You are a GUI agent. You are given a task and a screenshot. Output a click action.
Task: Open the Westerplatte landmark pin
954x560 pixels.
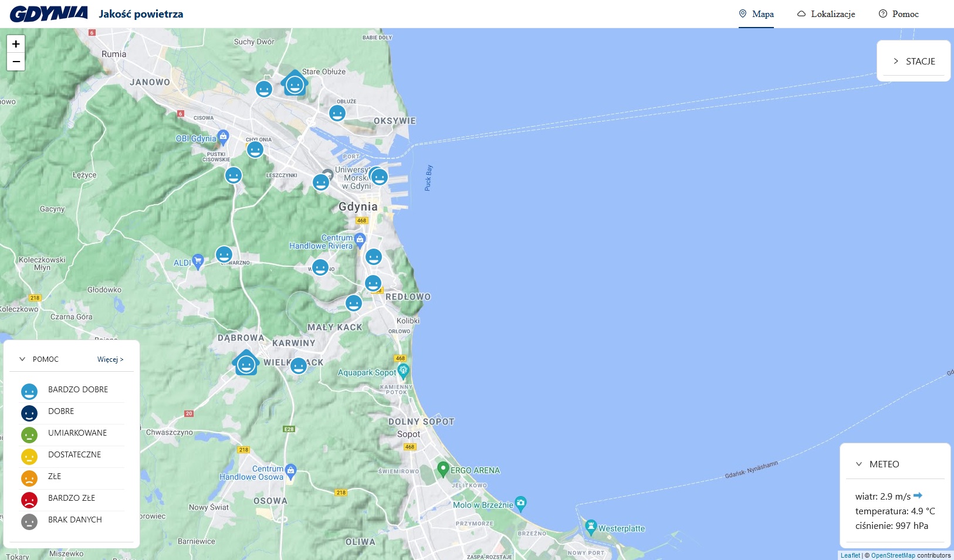[x=591, y=526]
